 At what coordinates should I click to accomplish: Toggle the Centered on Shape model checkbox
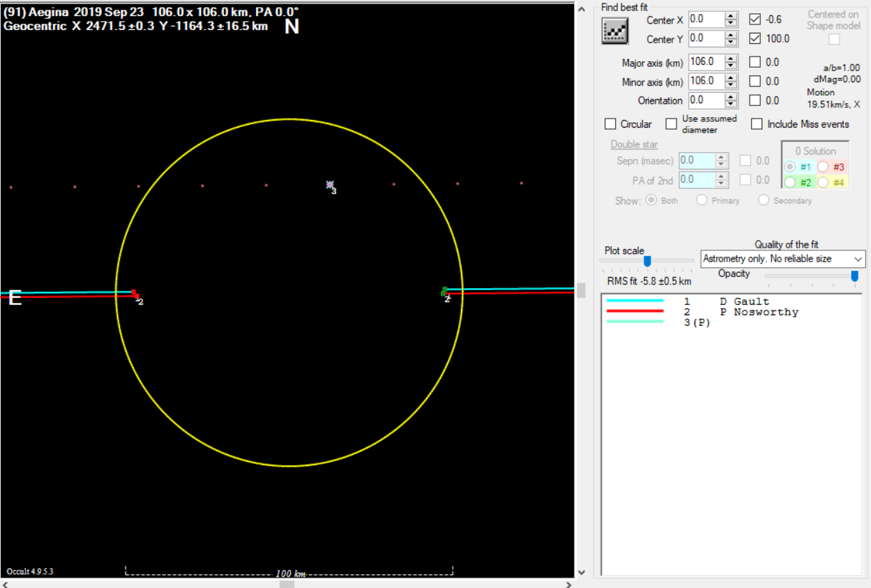834,39
